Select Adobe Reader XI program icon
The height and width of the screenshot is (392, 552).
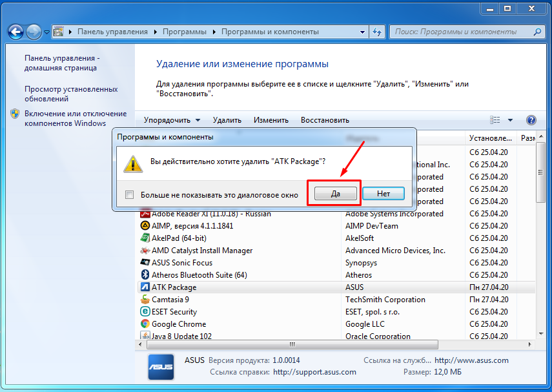(145, 214)
